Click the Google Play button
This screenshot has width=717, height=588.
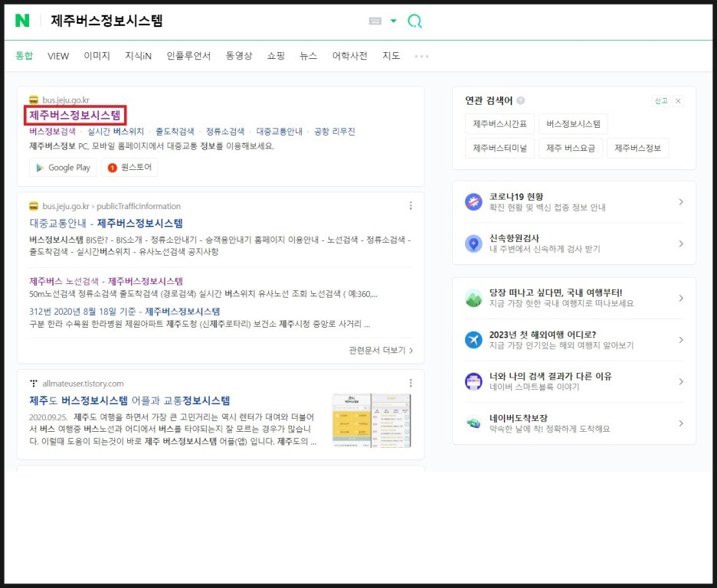pos(63,168)
